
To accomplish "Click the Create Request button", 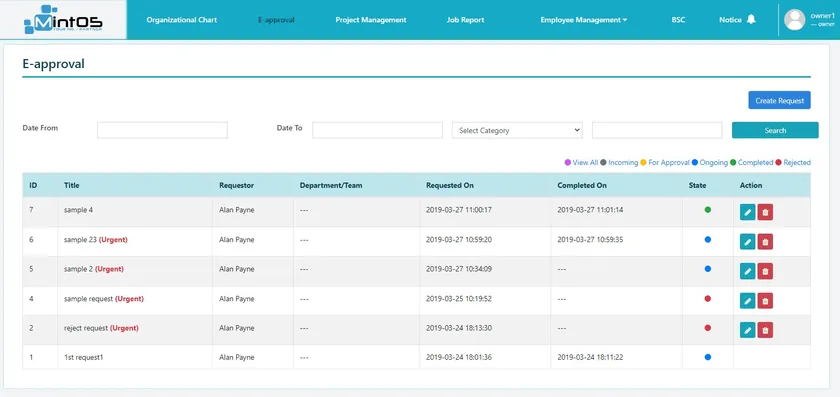I will pyautogui.click(x=779, y=100).
